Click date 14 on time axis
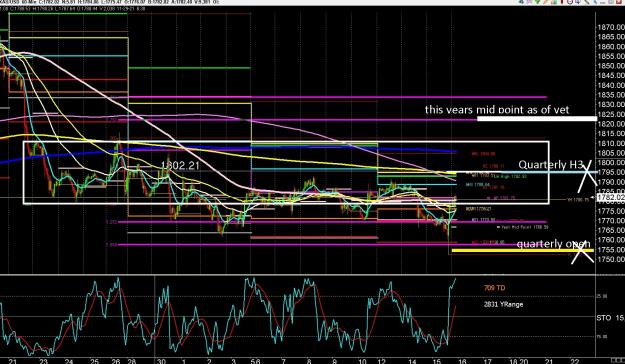 [x=412, y=361]
